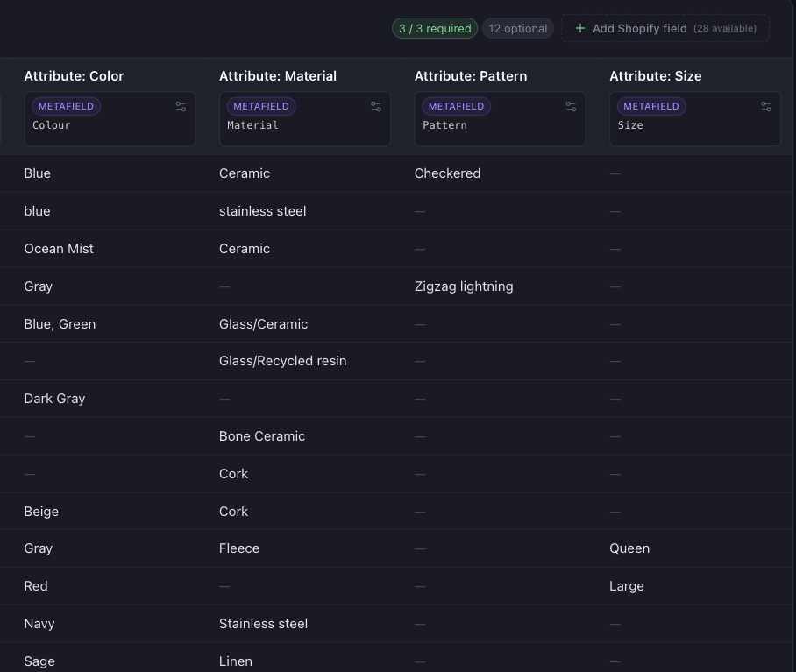Open settings icon for Colour mapping
The image size is (796, 672).
181,107
